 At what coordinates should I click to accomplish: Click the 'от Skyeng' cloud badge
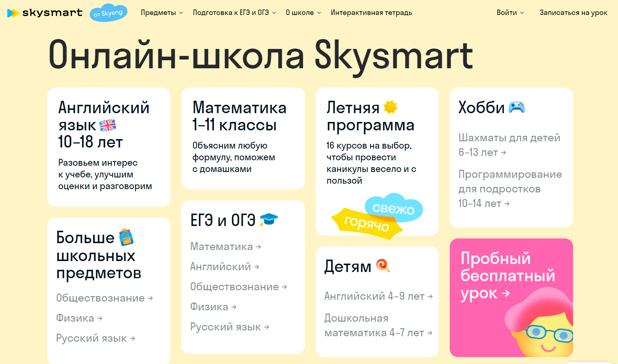point(108,12)
